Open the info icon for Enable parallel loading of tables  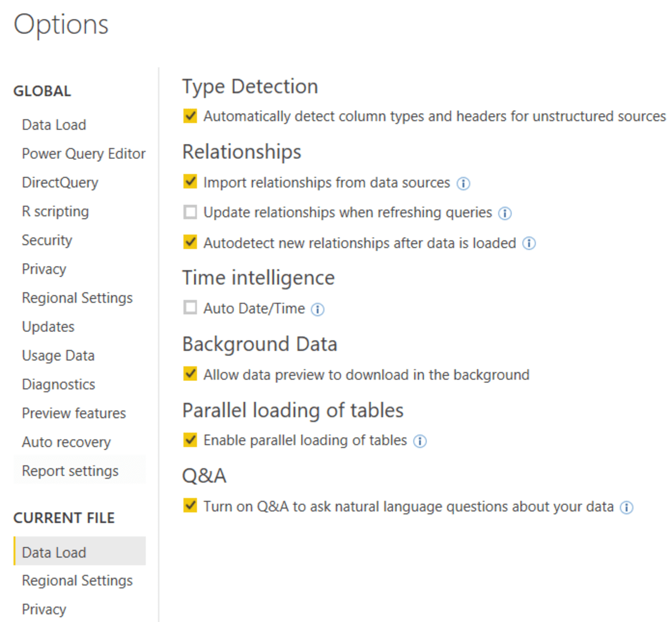420,441
